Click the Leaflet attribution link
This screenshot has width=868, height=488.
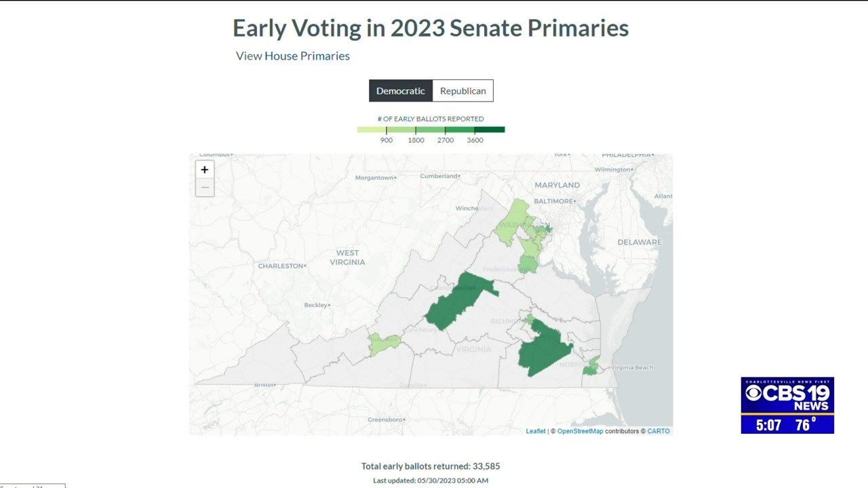(x=536, y=430)
